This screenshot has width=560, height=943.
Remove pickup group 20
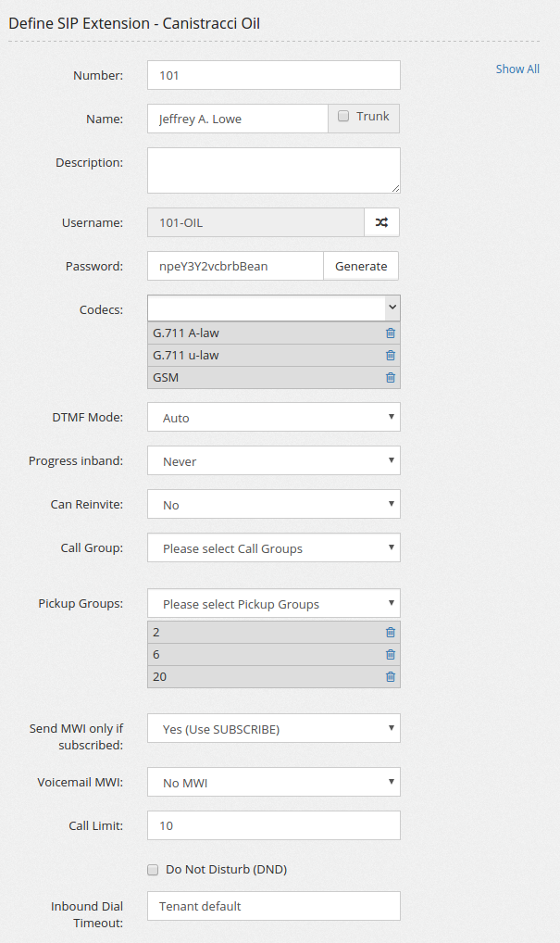click(390, 677)
